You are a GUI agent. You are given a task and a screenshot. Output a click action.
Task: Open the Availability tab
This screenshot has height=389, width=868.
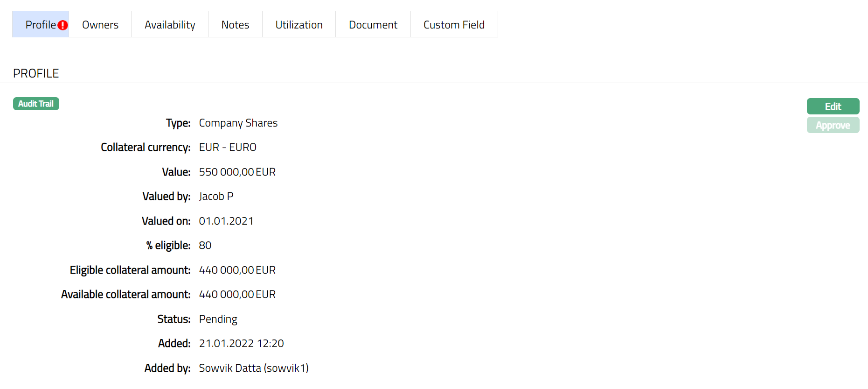click(170, 25)
